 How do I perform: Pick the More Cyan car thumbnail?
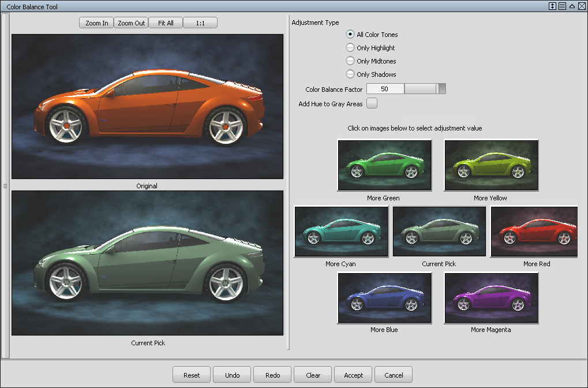pyautogui.click(x=341, y=232)
